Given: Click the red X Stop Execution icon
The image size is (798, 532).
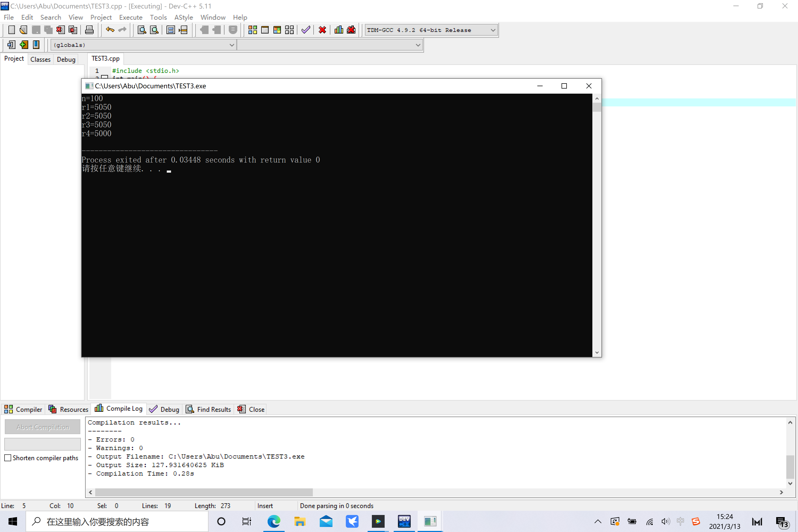Looking at the screenshot, I should (x=322, y=30).
